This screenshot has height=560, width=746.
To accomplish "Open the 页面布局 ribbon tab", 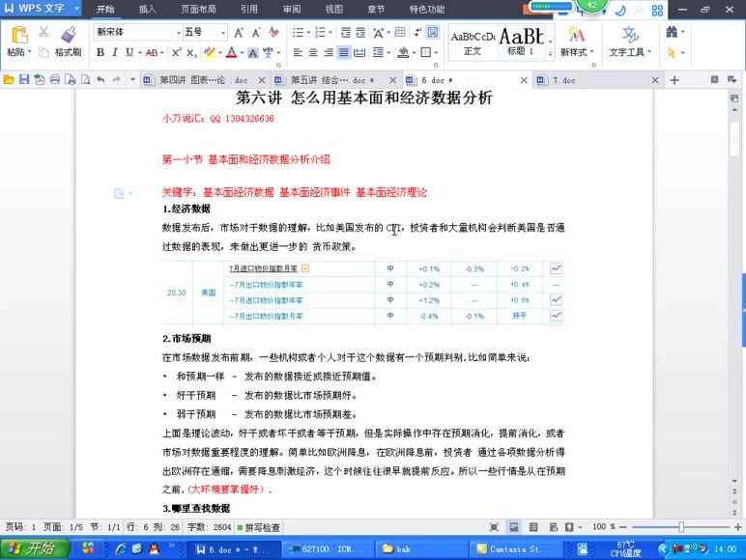I will point(198,9).
